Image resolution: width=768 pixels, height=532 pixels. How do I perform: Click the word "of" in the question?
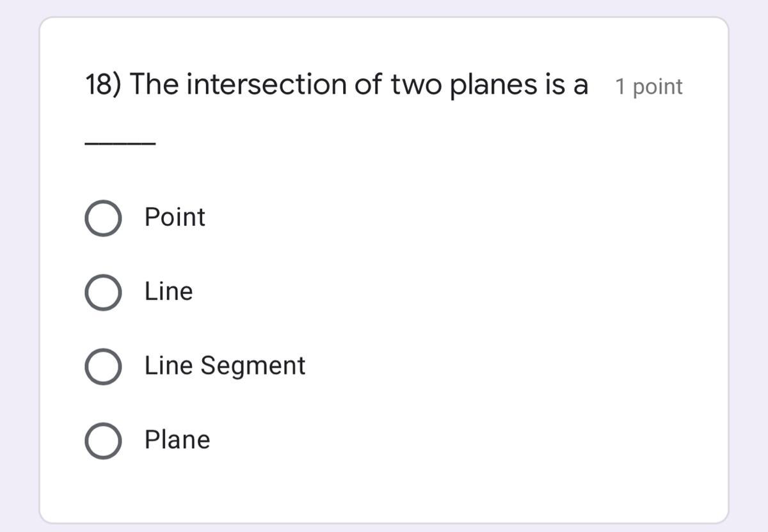tap(368, 85)
